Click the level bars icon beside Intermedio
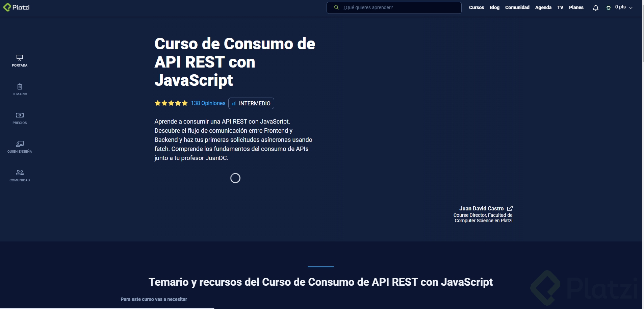The height and width of the screenshot is (309, 644). [x=234, y=104]
